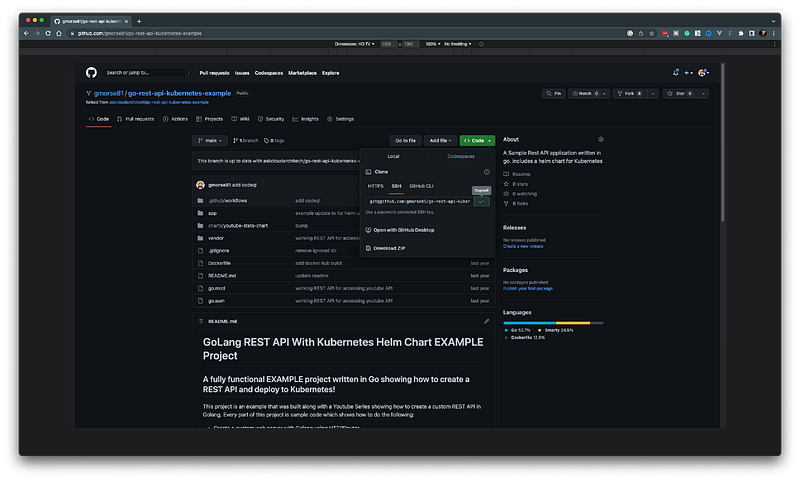Click the share page icon in address bar
This screenshot has height=481, width=800.
click(x=641, y=33)
